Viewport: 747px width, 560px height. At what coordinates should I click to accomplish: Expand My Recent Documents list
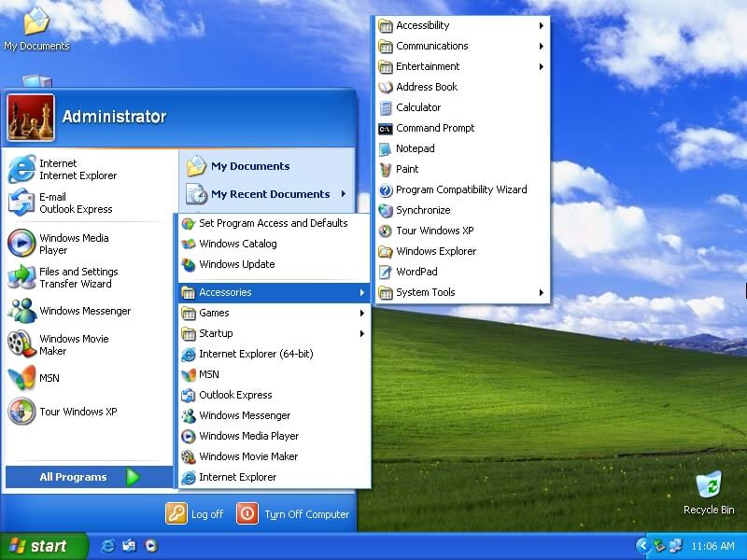(x=269, y=194)
